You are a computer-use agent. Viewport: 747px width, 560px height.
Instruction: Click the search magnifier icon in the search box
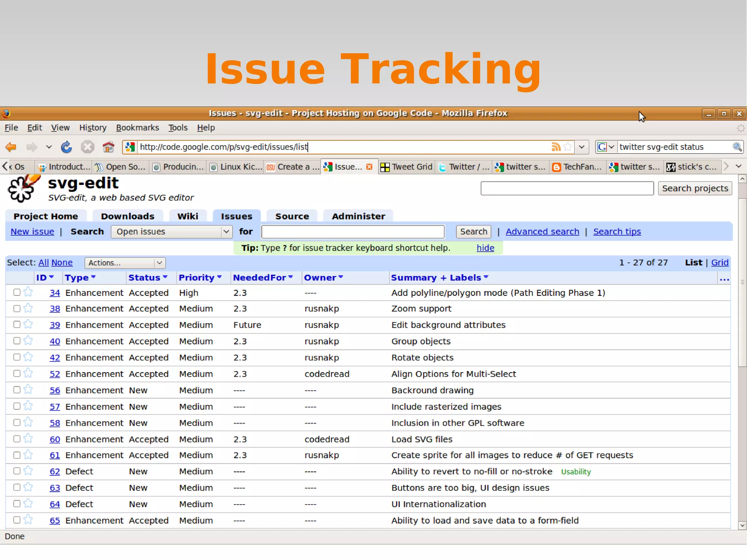coord(737,147)
